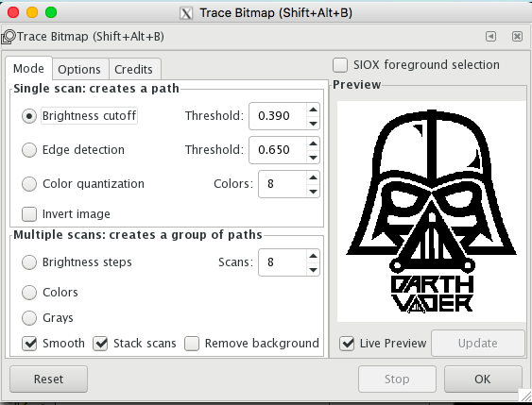Increase the Color quantization colors count

(x=313, y=177)
